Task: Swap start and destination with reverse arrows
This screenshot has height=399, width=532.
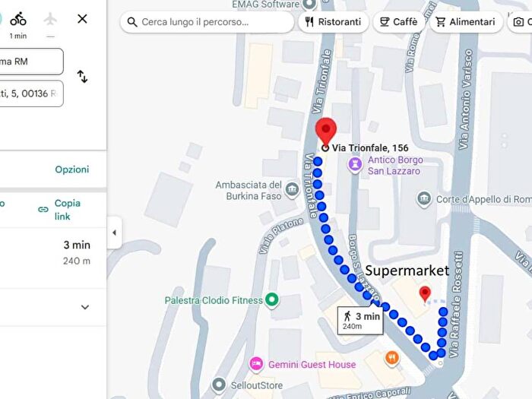Action: [82, 77]
